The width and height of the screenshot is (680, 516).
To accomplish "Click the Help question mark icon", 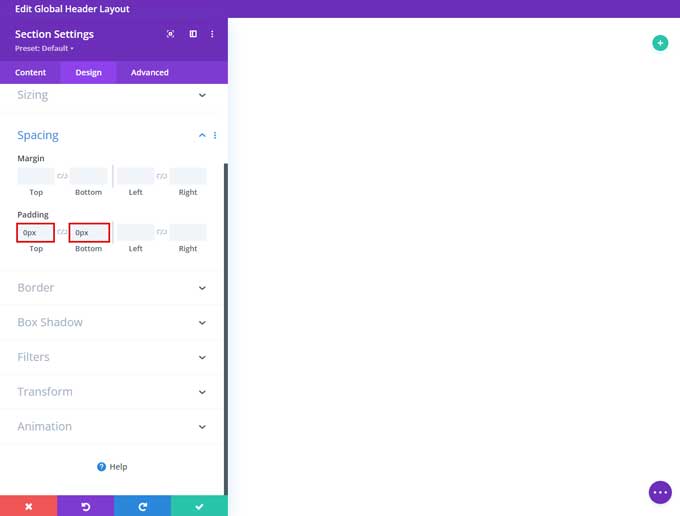I will (102, 467).
